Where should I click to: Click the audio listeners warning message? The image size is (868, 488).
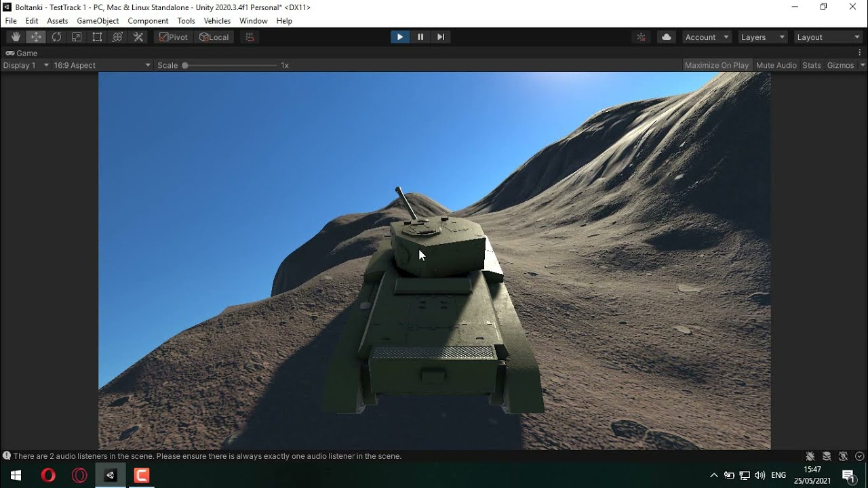208,456
